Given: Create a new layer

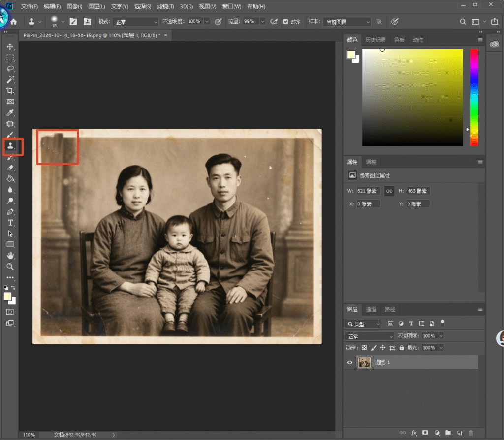Looking at the screenshot, I should (x=460, y=433).
